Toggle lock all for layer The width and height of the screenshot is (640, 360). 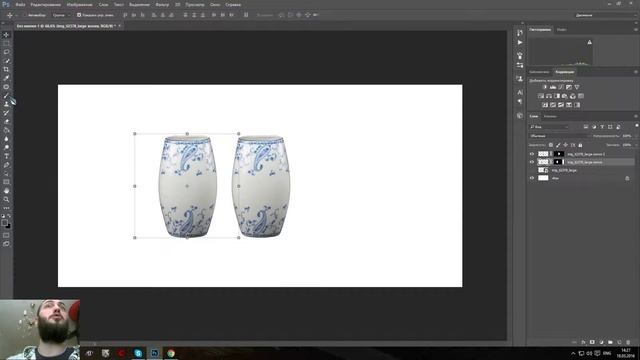(580, 145)
